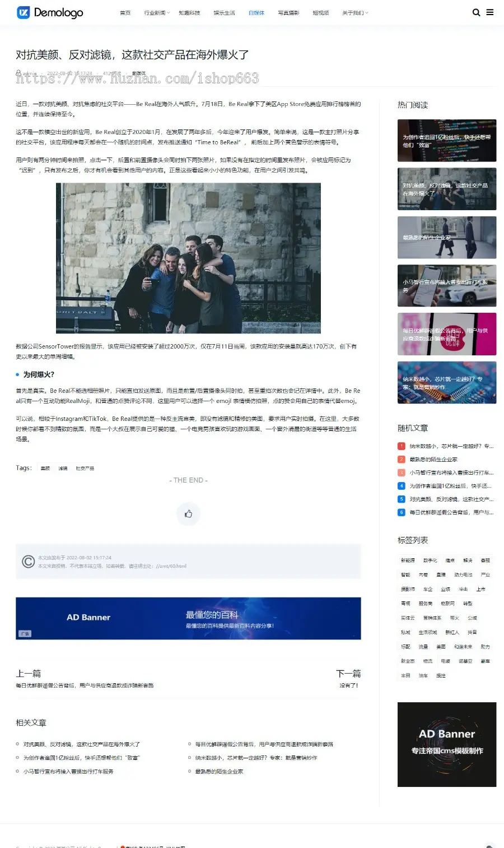
Task: Open related article 为创作者追回1亿粉丝后
Action: [81, 758]
